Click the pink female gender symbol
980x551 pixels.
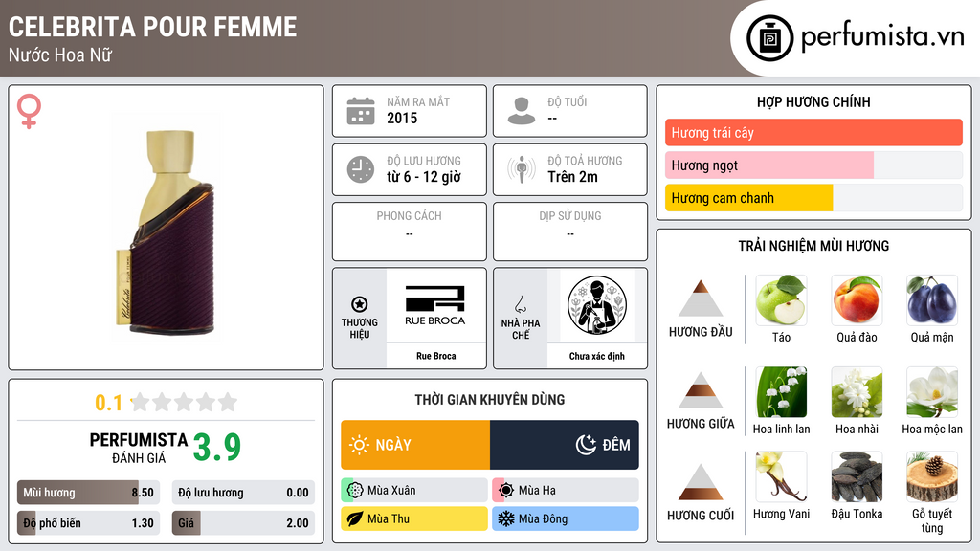[x=29, y=111]
